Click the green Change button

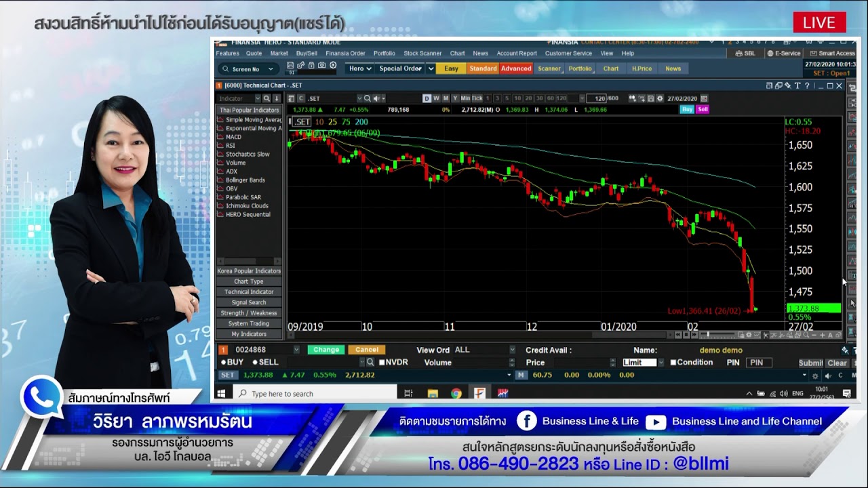pyautogui.click(x=326, y=350)
